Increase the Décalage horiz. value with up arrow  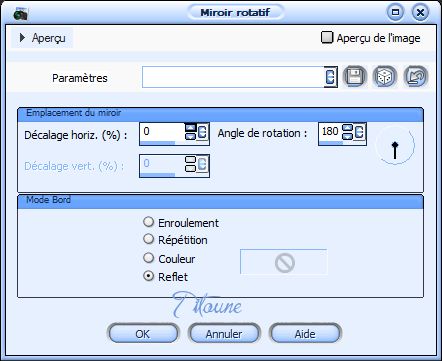pyautogui.click(x=190, y=128)
